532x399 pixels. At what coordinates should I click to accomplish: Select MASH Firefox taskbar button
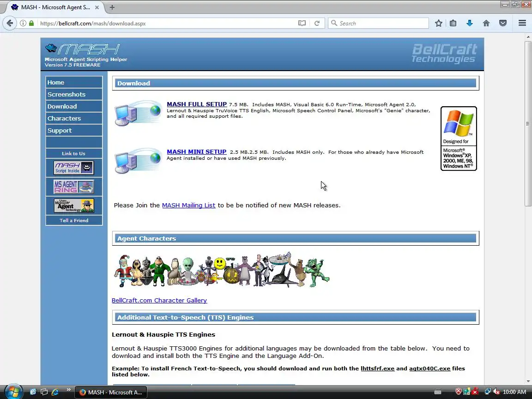[x=111, y=392]
